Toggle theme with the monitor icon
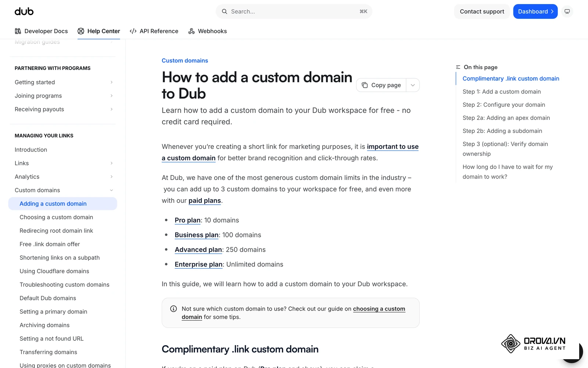The width and height of the screenshot is (588, 368). click(x=567, y=11)
